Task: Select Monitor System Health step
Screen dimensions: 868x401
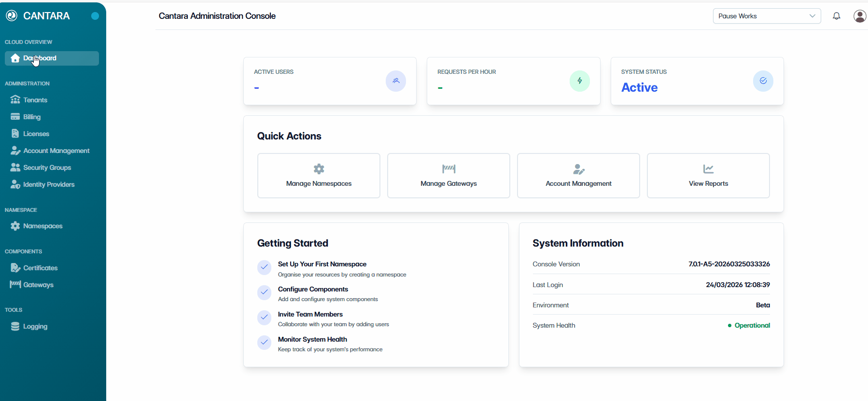Action: point(312,339)
